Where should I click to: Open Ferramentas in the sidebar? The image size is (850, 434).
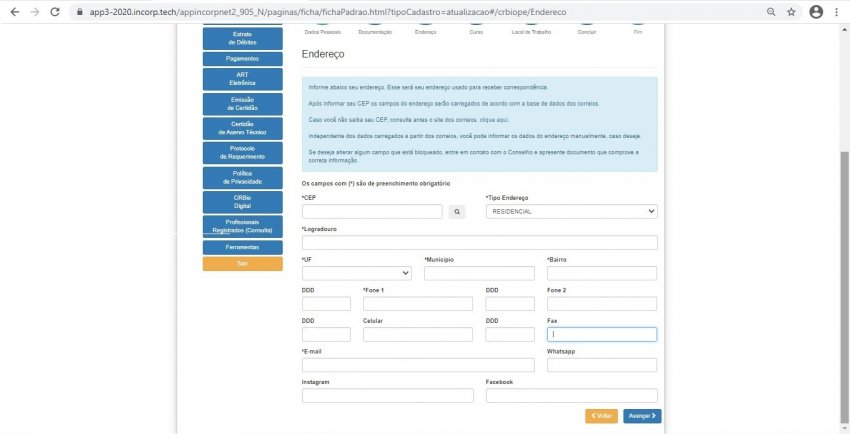[x=242, y=247]
